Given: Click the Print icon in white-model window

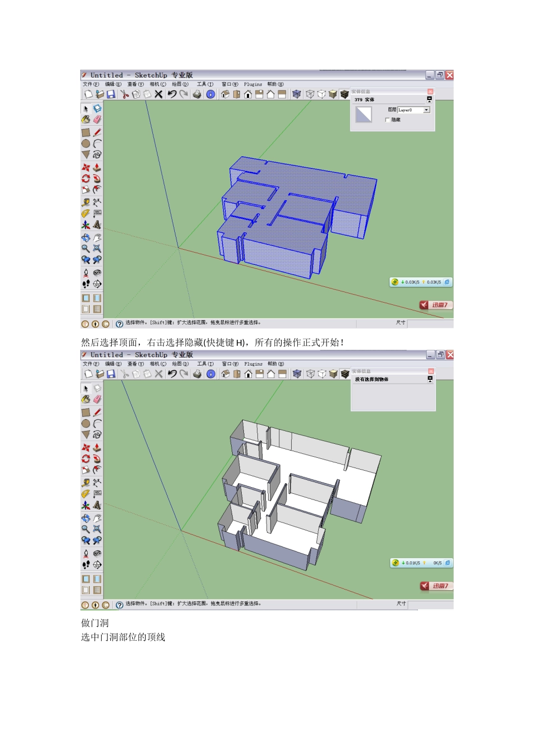Looking at the screenshot, I should point(197,374).
